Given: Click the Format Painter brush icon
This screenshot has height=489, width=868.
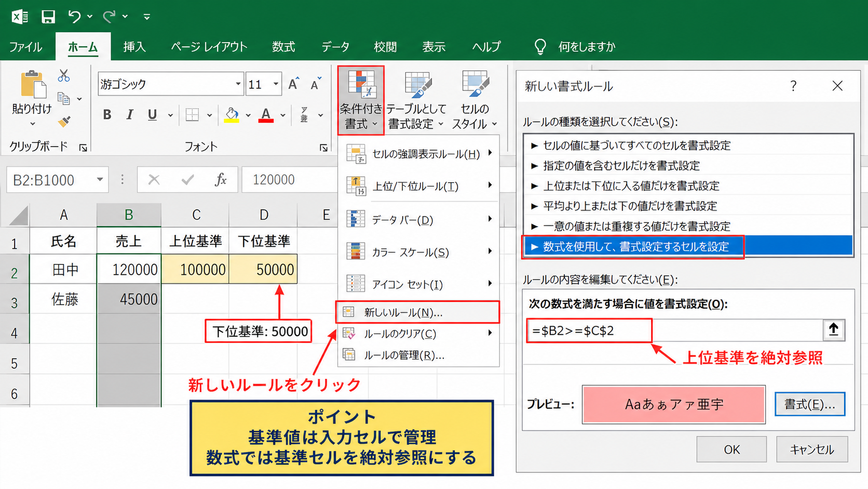Looking at the screenshot, I should [x=64, y=121].
